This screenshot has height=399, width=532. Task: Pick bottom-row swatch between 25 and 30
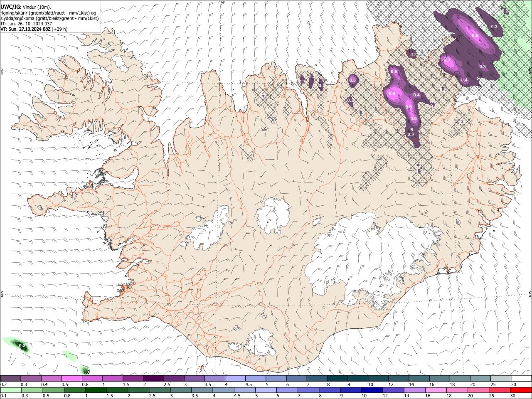[500, 390]
